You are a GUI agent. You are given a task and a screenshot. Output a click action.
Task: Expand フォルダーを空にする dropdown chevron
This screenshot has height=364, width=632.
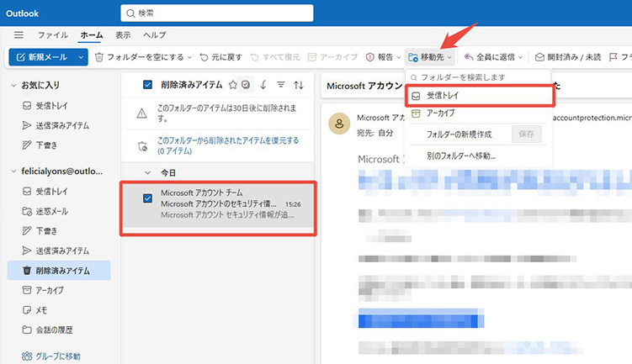[189, 57]
